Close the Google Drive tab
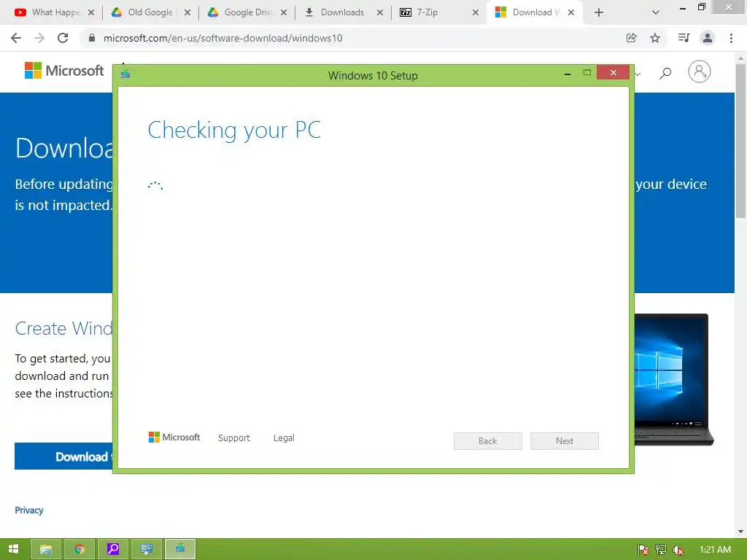 [x=284, y=12]
